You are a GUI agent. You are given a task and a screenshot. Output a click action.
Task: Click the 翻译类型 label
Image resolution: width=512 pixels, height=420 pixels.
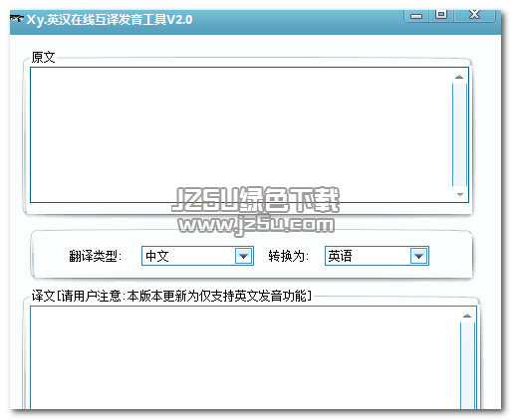(96, 256)
